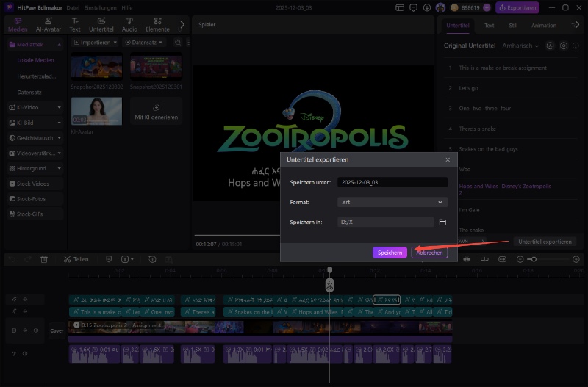The height and width of the screenshot is (387, 588).
Task: Click the zoom-in plus icon on timeline
Action: click(576, 259)
